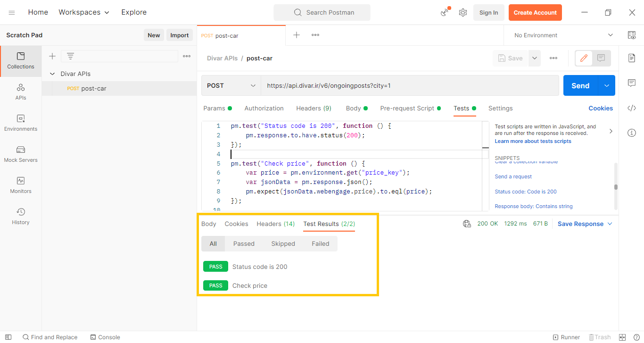Click the Send button

(580, 85)
